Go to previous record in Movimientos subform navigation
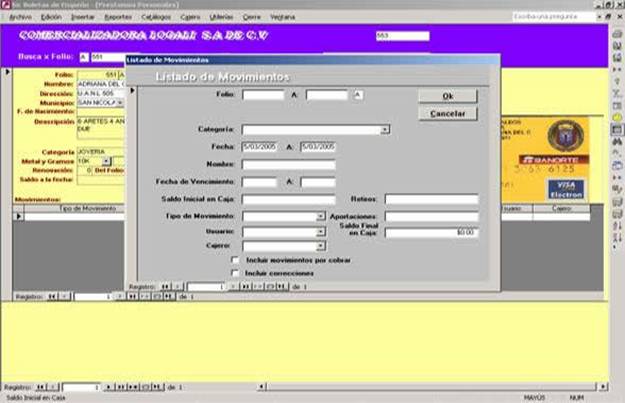The image size is (625, 403). (64, 297)
